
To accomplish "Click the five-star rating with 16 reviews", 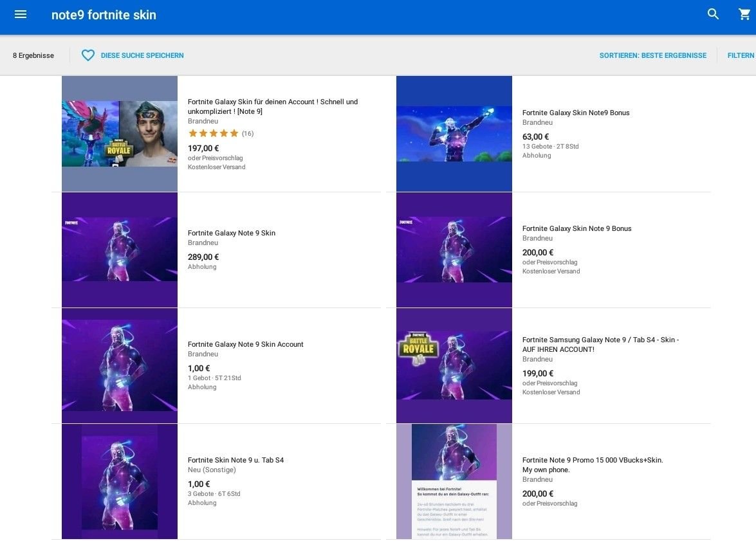I will point(221,134).
